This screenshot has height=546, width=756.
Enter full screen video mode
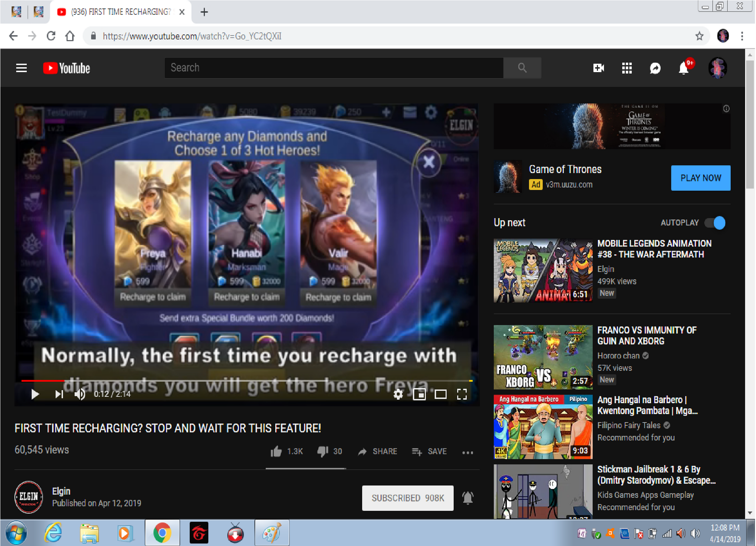tap(462, 394)
